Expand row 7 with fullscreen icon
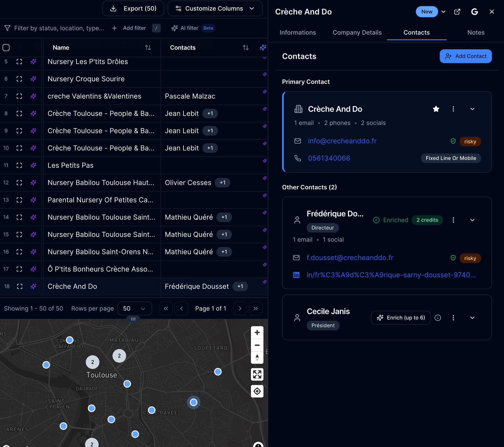 (x=19, y=96)
